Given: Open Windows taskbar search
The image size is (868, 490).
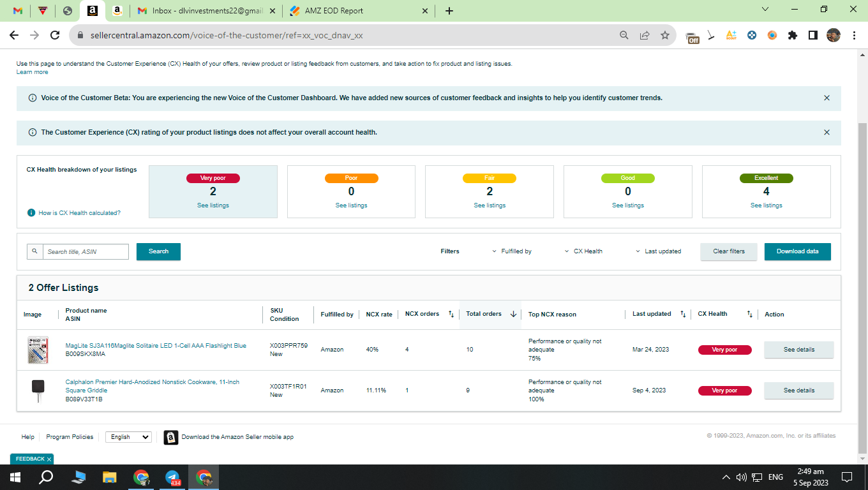Looking at the screenshot, I should 46,477.
